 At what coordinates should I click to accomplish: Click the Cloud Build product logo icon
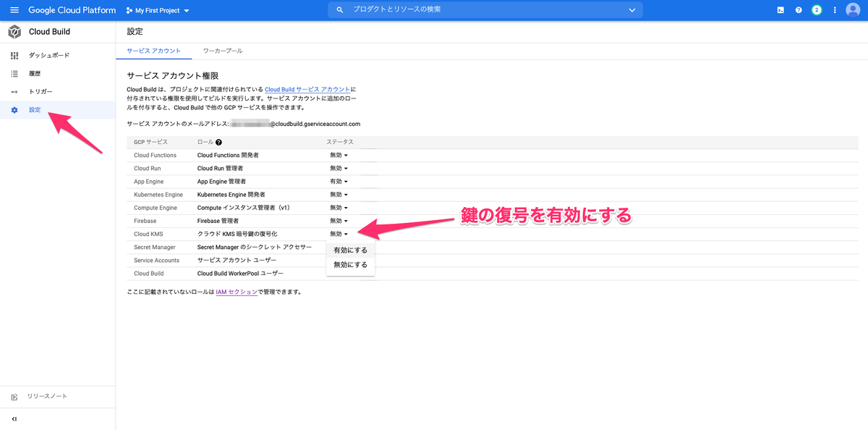pyautogui.click(x=14, y=32)
